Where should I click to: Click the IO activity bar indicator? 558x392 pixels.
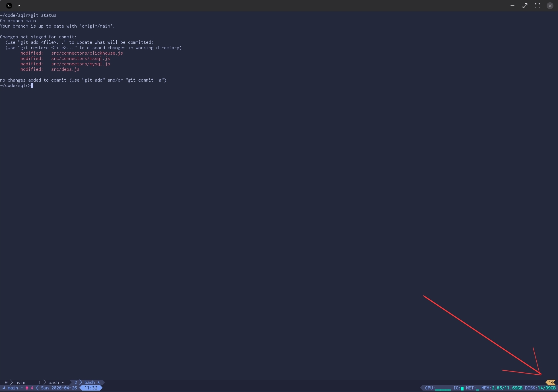(462, 388)
